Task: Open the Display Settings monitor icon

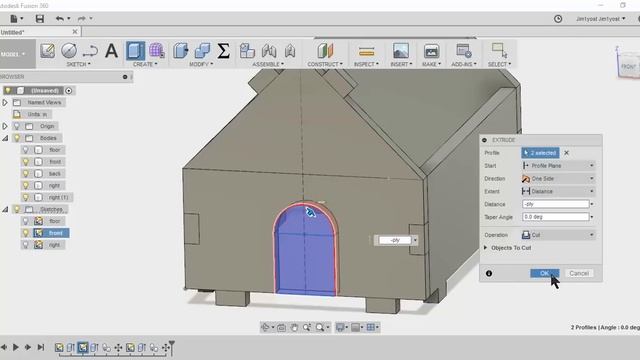Action: (340, 327)
